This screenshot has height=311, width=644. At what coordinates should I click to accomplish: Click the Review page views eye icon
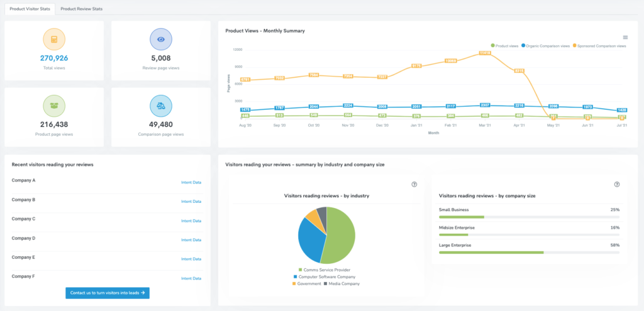161,40
